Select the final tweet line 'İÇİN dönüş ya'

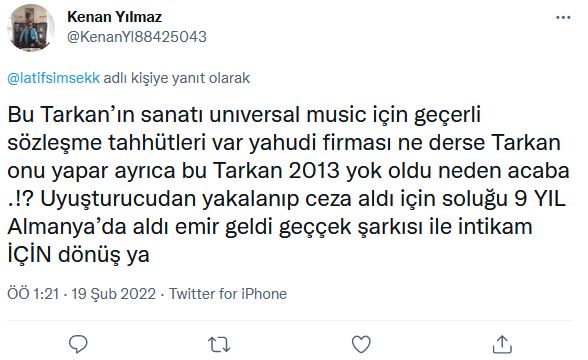pos(78,255)
